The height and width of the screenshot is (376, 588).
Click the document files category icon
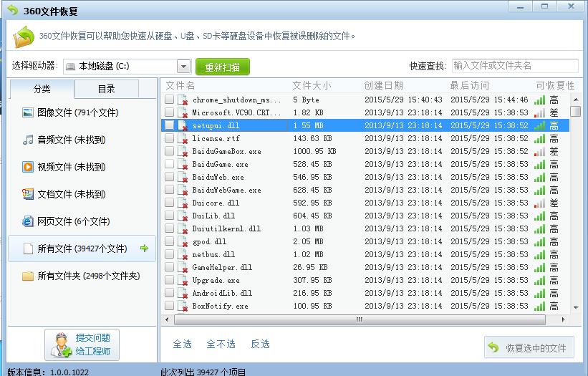[x=28, y=194]
